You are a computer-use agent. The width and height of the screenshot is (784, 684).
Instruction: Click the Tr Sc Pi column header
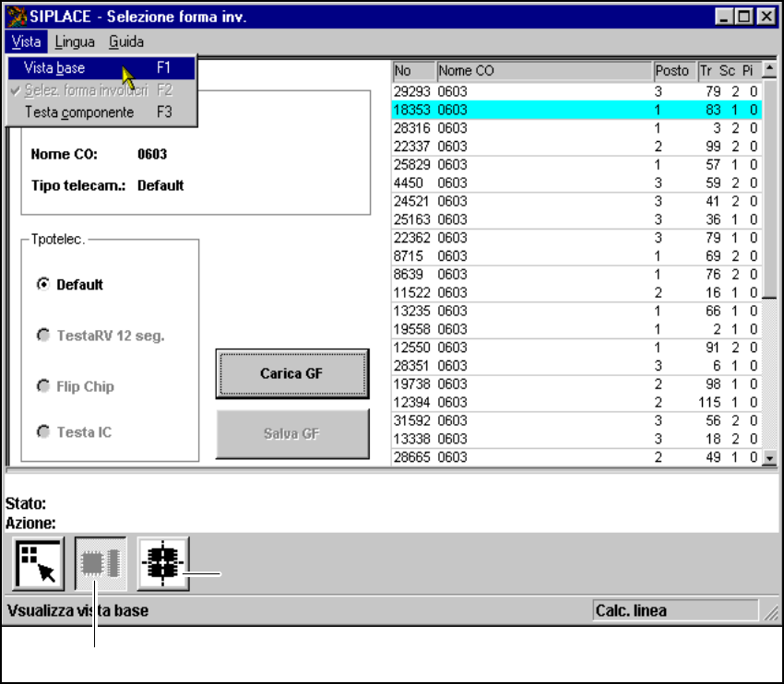tap(730, 71)
